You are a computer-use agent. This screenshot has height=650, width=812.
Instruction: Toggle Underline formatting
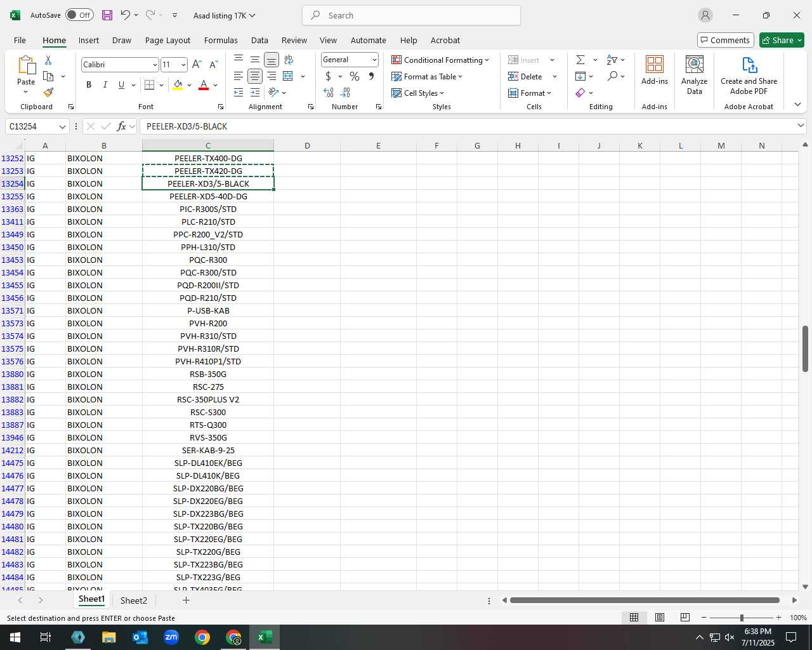pyautogui.click(x=121, y=84)
